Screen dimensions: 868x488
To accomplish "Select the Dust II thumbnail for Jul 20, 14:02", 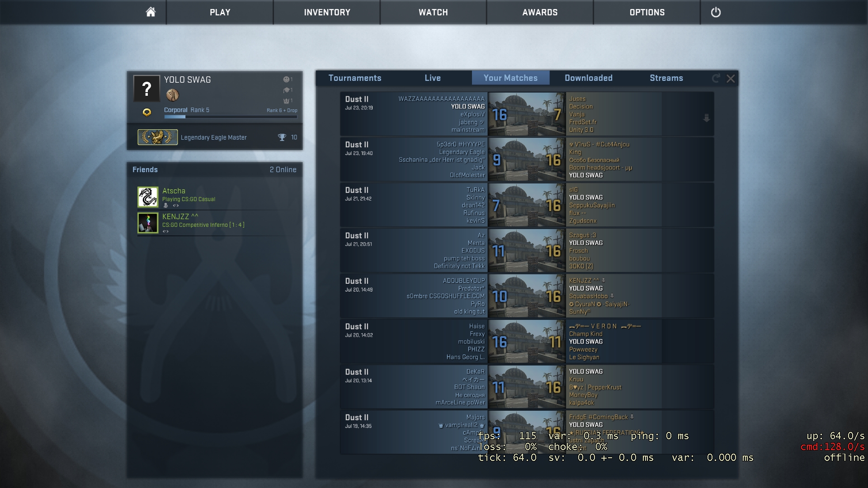I will 527,342.
